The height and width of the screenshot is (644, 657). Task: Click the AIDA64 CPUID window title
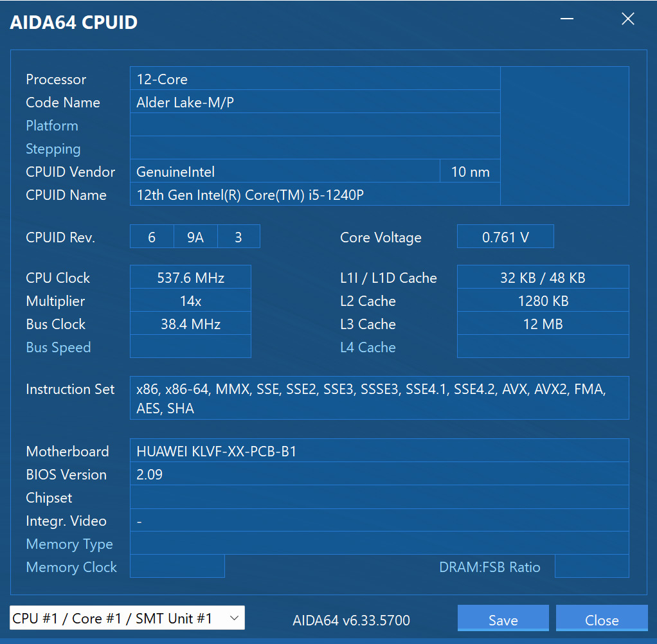point(74,22)
